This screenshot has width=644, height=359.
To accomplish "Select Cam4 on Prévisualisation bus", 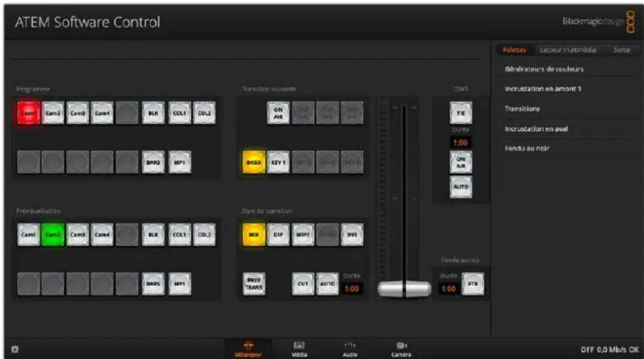I will 102,234.
